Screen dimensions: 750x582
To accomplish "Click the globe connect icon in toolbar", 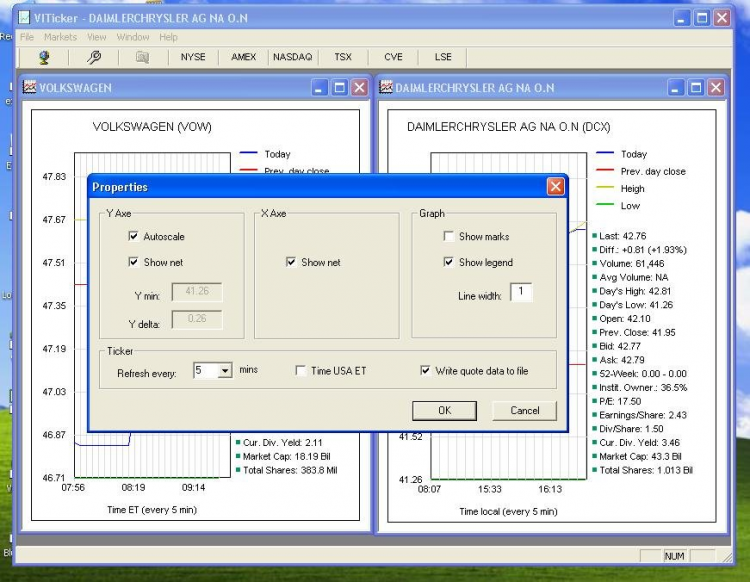I will (x=44, y=57).
